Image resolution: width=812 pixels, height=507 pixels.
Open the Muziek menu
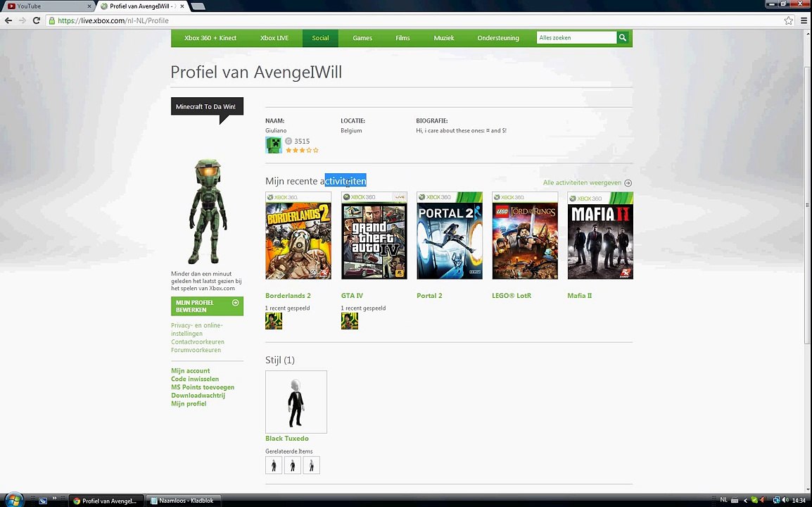point(444,38)
